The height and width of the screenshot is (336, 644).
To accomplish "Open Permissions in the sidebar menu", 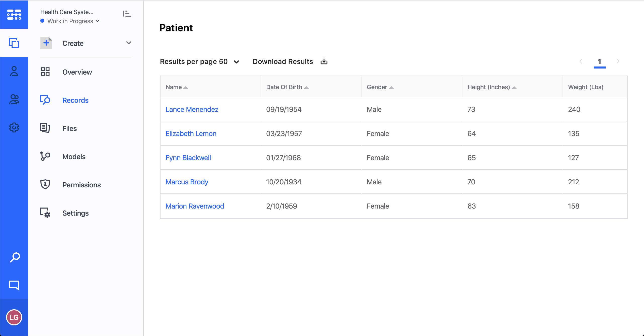I will pos(81,185).
